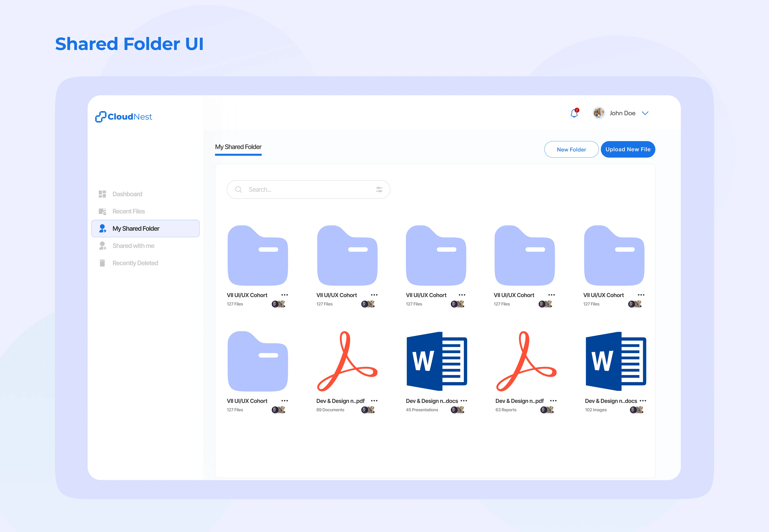Open Shared with me section

tap(133, 246)
